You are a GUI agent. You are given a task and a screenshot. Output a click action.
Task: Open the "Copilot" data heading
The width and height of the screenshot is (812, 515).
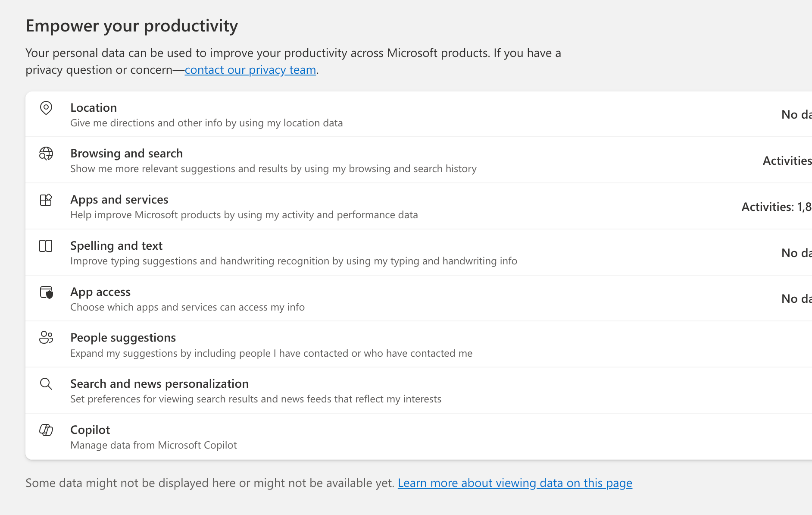point(90,430)
